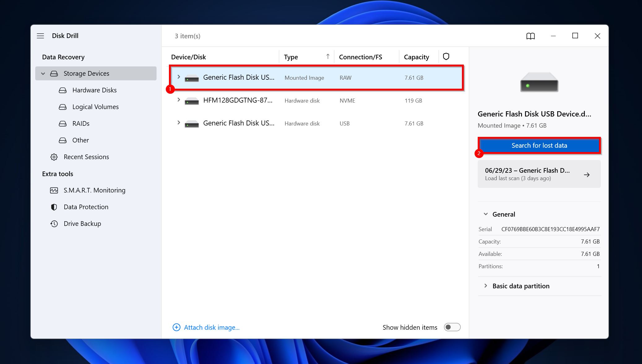The height and width of the screenshot is (364, 642).
Task: Expand the Basic data partition section
Action: (x=485, y=286)
